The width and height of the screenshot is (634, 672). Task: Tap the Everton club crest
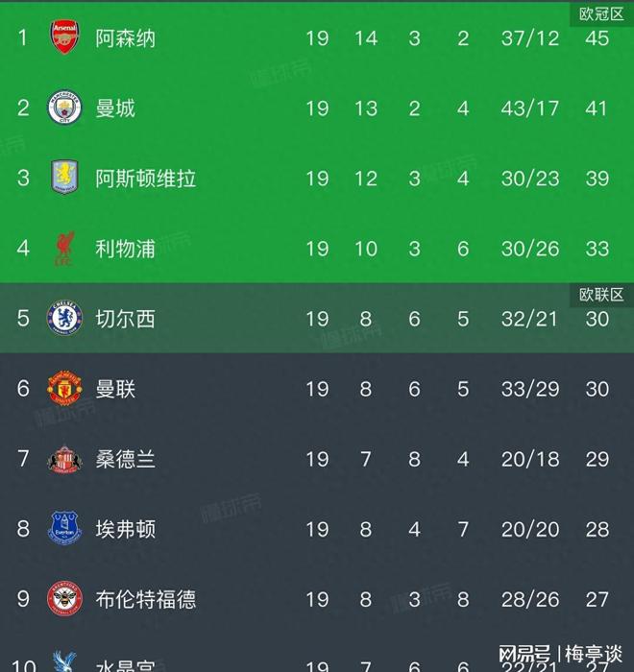click(65, 529)
